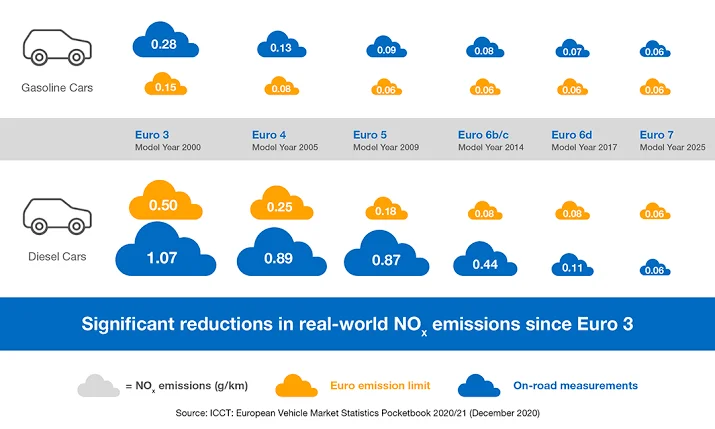Select the blue 0.13 gasoline Euro 4 cloud

coord(281,44)
